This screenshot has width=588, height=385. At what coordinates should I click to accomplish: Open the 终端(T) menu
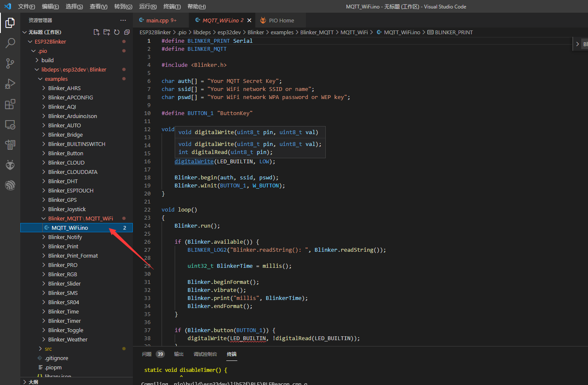(x=172, y=6)
